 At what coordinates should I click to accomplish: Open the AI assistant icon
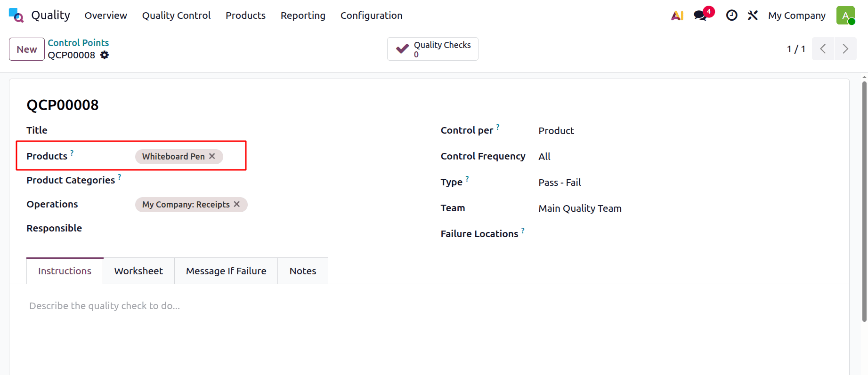677,16
